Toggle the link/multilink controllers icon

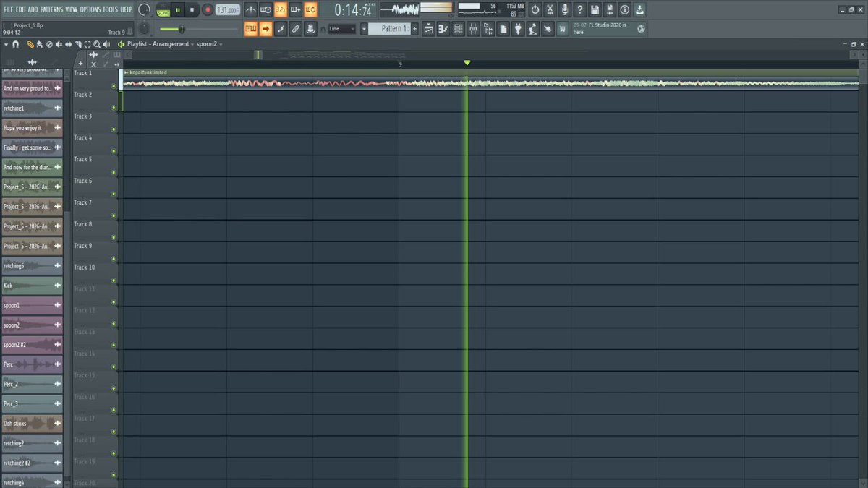point(295,29)
